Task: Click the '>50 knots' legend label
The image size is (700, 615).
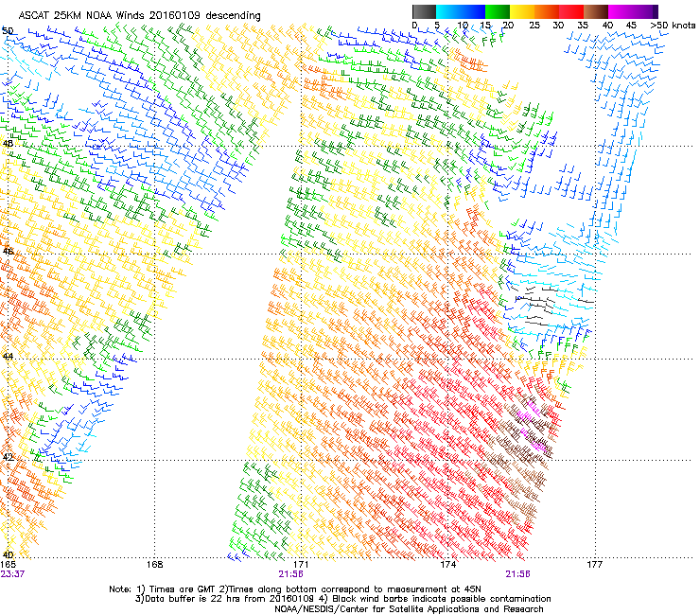Action: click(x=673, y=26)
